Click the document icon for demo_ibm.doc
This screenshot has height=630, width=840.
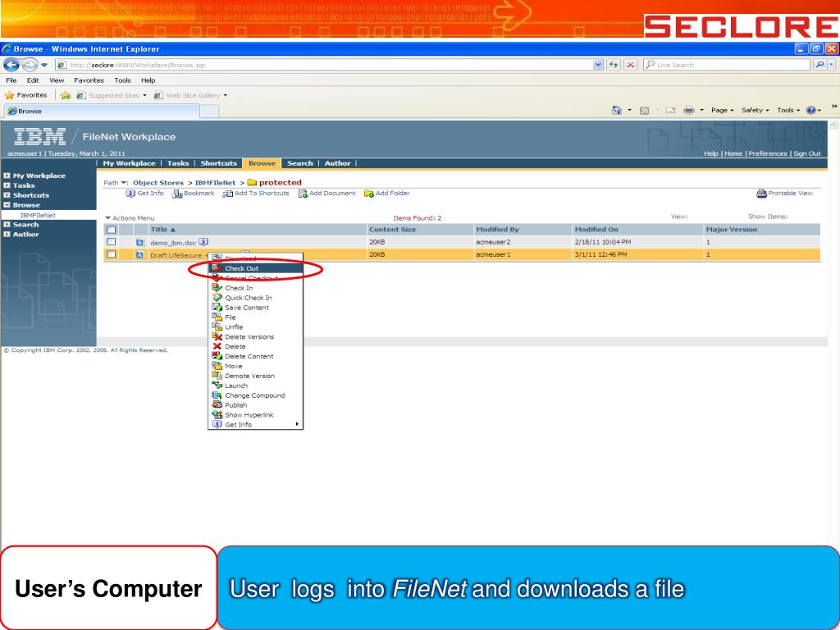(140, 243)
